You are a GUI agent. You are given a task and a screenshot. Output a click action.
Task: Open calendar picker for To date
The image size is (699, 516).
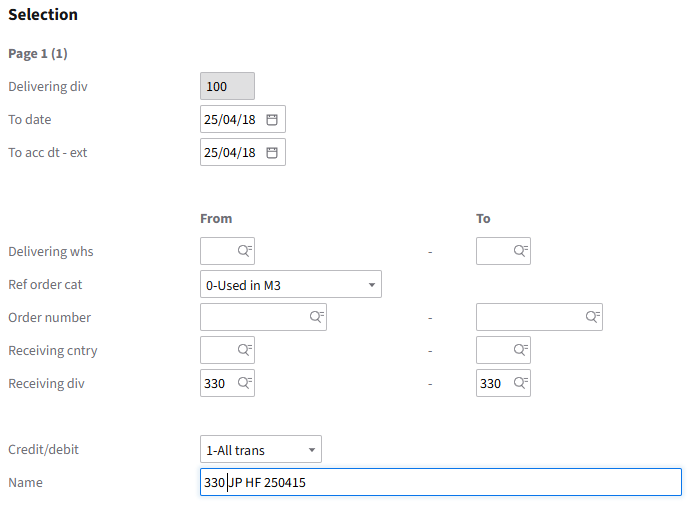tap(271, 120)
